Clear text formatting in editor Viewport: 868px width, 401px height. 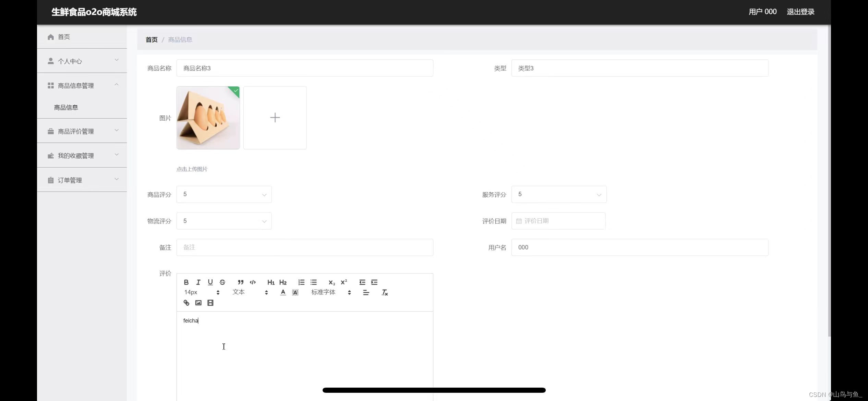(x=385, y=292)
